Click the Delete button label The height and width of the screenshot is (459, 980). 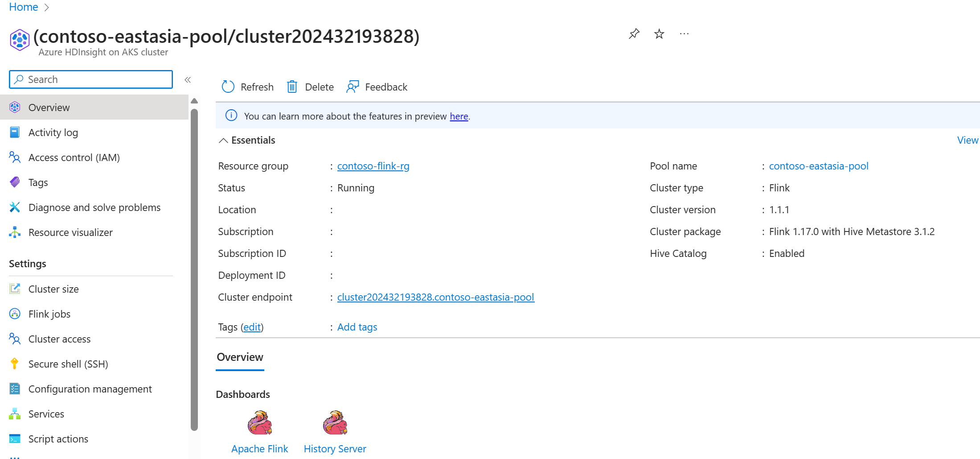[x=319, y=87]
